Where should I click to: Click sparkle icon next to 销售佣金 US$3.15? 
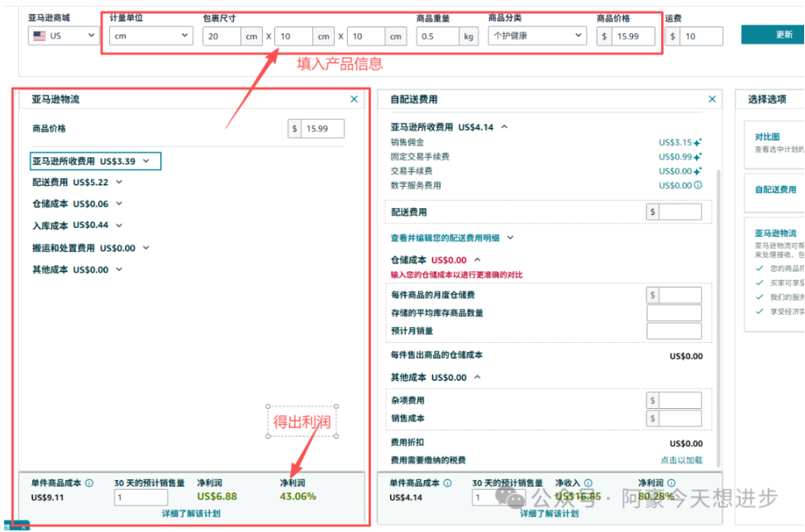698,143
